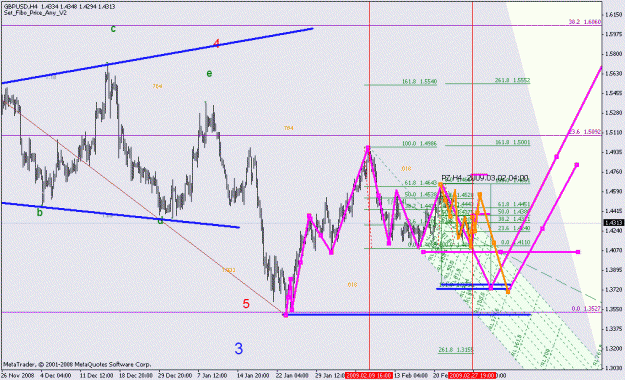This screenshot has width=625, height=380.
Task: Click the red wave label 5
Action: [x=246, y=304]
